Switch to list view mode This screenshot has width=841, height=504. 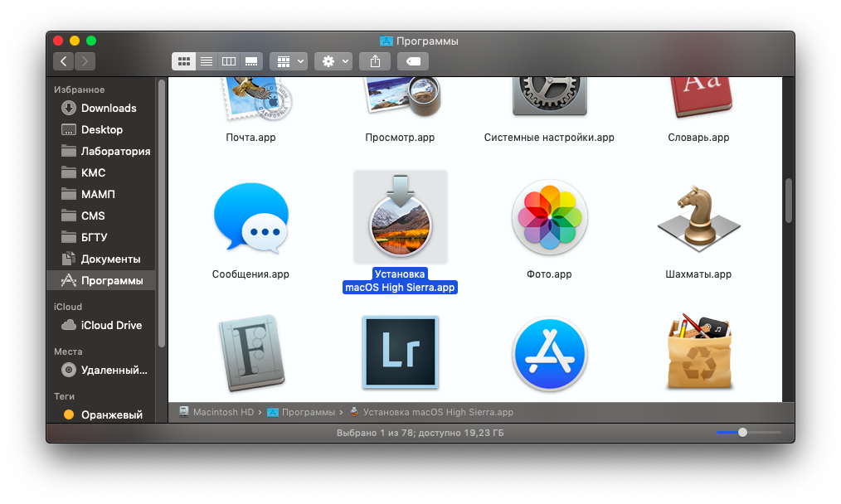pos(207,61)
